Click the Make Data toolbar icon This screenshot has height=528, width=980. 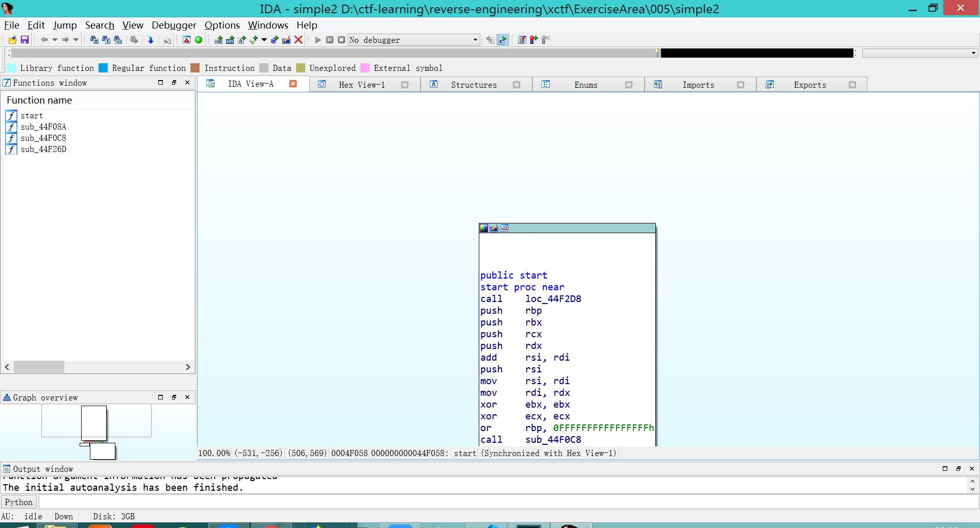(x=230, y=40)
